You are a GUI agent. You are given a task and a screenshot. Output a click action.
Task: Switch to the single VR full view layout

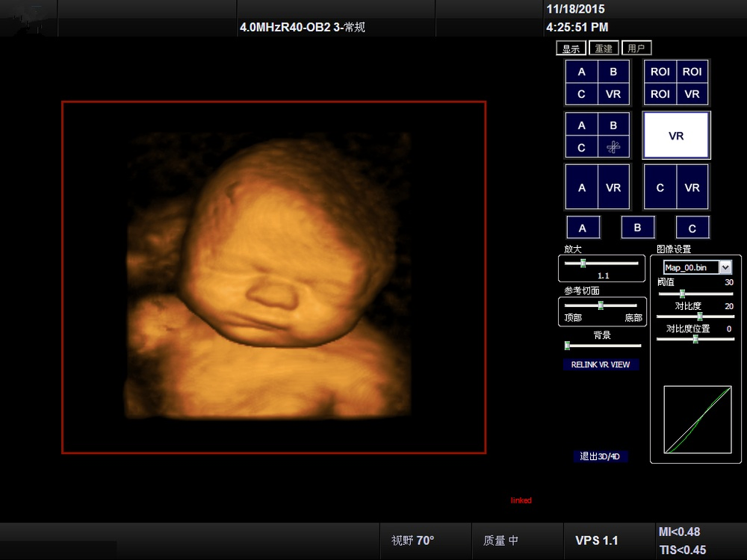(x=676, y=136)
